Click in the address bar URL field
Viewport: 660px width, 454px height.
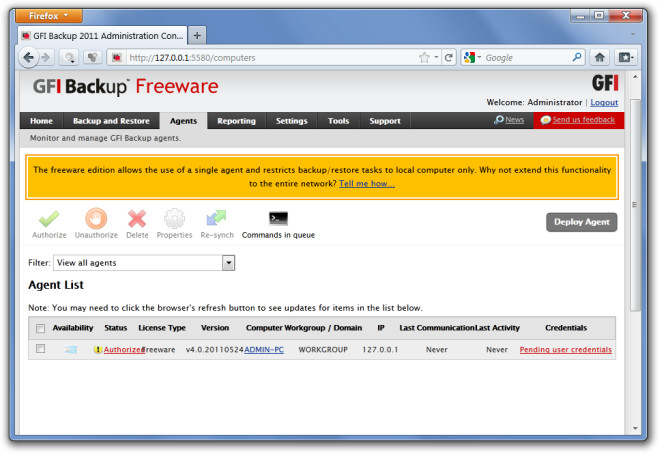[269, 58]
